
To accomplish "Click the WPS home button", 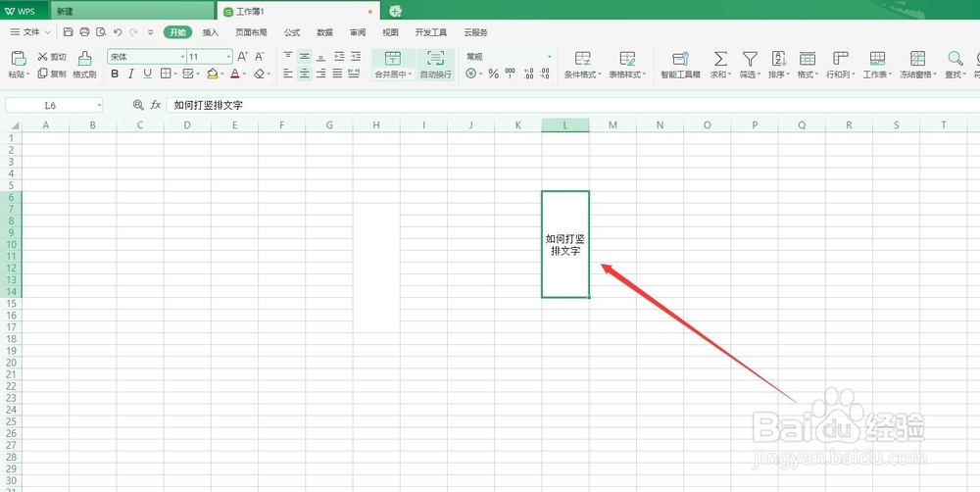I will 24,11.
